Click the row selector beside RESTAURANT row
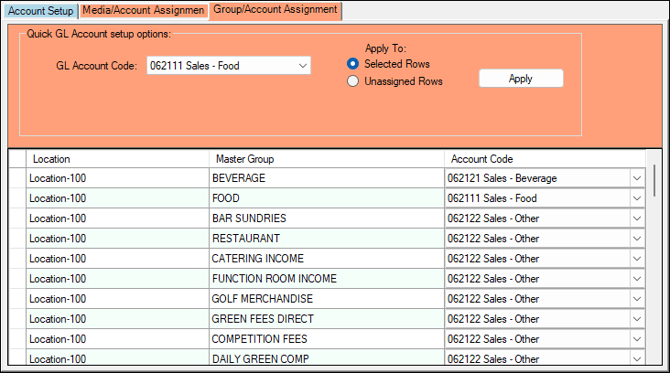 18,238
